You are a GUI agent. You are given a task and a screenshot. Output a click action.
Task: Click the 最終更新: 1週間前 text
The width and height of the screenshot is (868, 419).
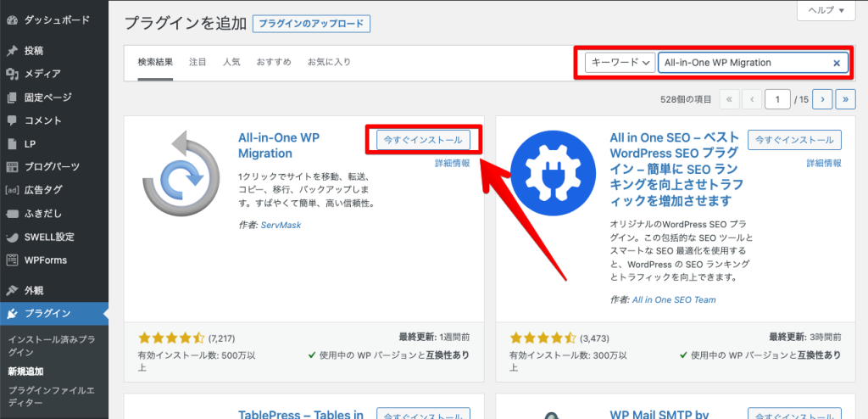(x=435, y=337)
